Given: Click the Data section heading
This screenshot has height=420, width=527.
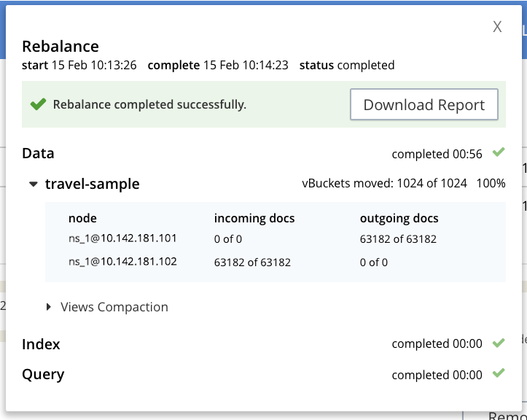Looking at the screenshot, I should [38, 153].
